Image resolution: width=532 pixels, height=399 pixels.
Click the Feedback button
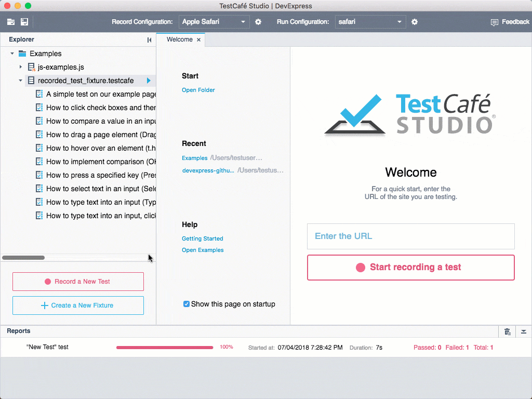point(510,22)
